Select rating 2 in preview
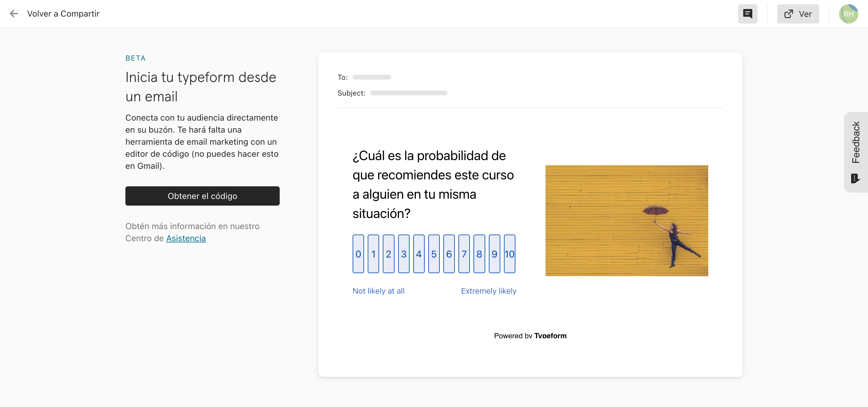Image resolution: width=868 pixels, height=407 pixels. tap(388, 254)
